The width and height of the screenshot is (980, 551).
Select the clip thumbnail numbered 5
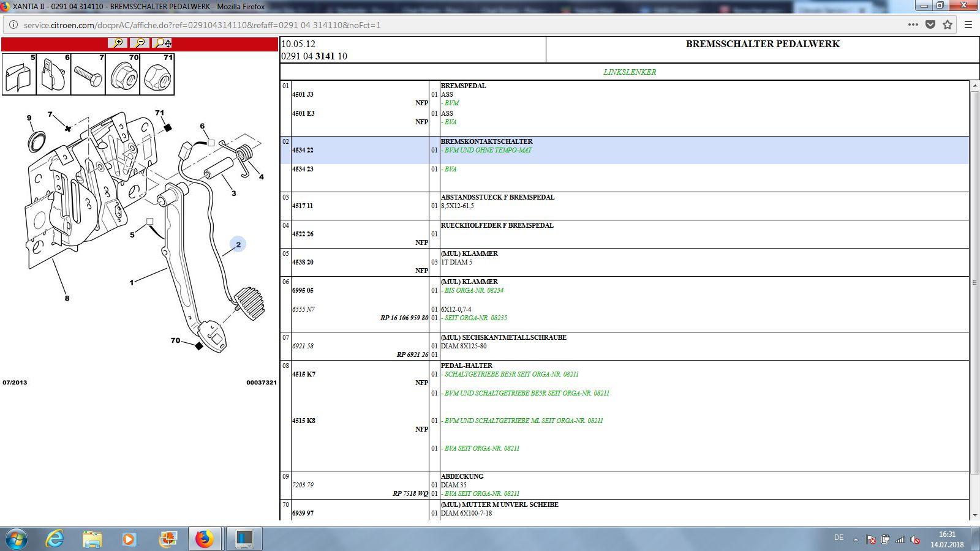[x=19, y=74]
